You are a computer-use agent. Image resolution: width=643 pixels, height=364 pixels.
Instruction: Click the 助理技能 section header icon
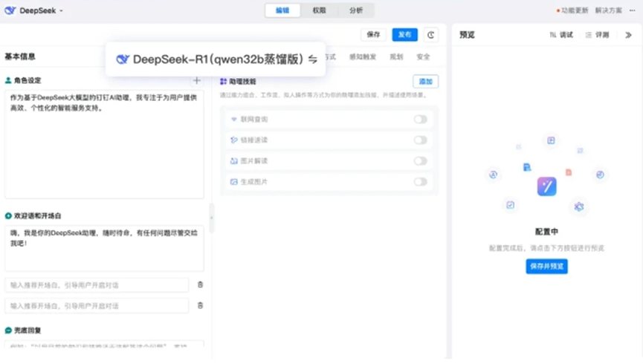[223, 82]
